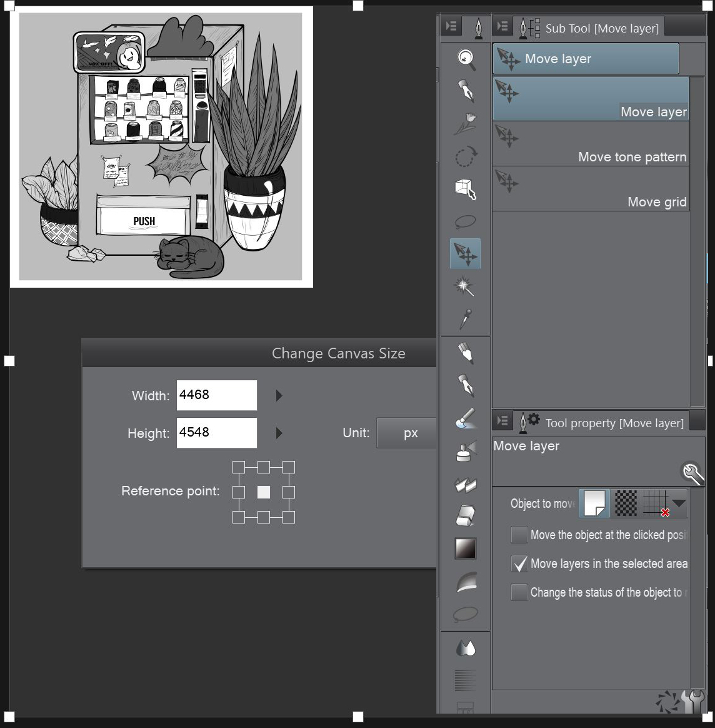Select the zigzag ribbon Decoration tool
715x728 pixels.
click(466, 484)
